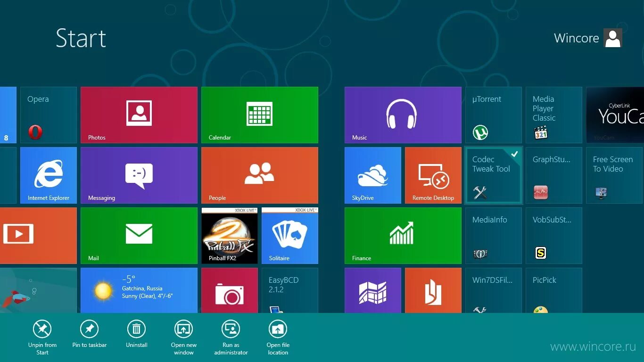Click Pin to taskbar in the app bar

click(90, 334)
